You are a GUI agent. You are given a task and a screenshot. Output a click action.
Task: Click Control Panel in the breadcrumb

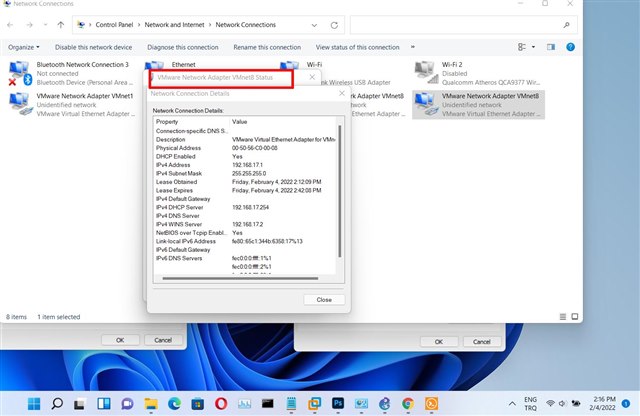coord(114,25)
